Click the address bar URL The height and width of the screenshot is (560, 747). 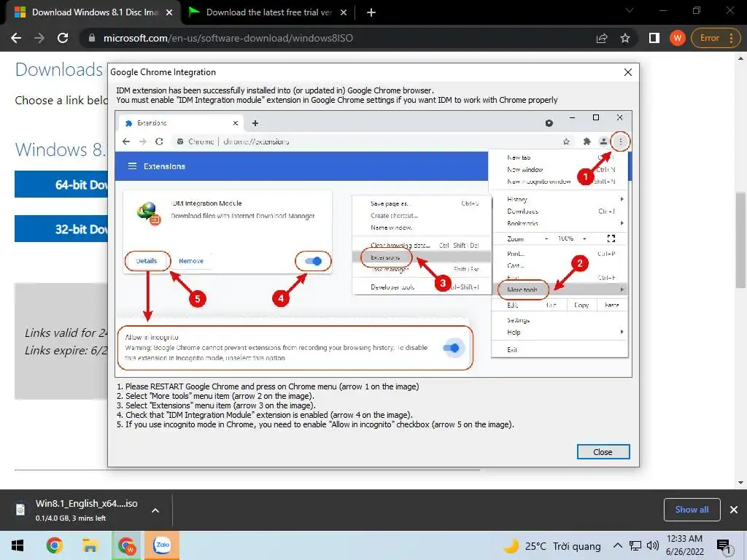click(x=228, y=38)
